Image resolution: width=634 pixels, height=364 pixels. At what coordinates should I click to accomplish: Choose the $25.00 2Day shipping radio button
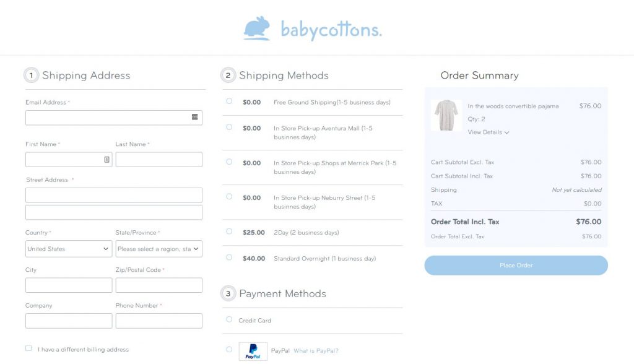tap(229, 232)
